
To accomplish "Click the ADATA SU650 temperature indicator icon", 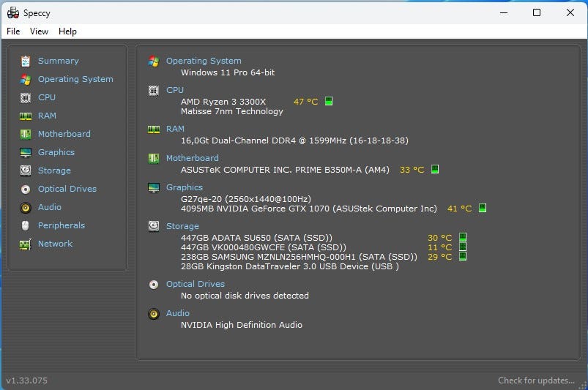I will click(x=463, y=237).
